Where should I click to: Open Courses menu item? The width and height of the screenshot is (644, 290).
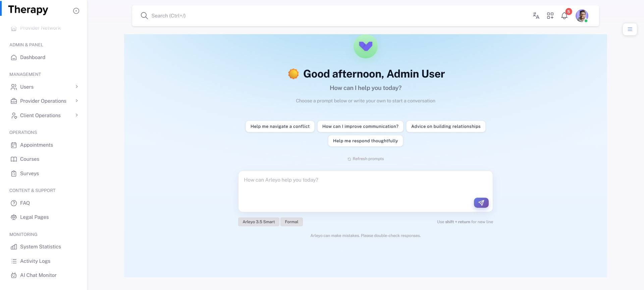point(44,159)
